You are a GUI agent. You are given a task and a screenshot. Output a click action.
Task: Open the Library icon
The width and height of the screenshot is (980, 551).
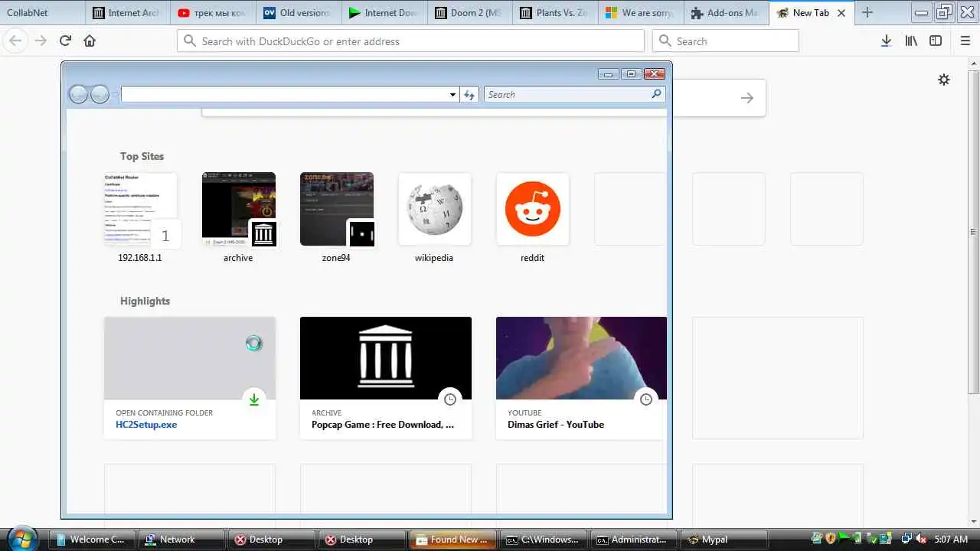click(911, 41)
